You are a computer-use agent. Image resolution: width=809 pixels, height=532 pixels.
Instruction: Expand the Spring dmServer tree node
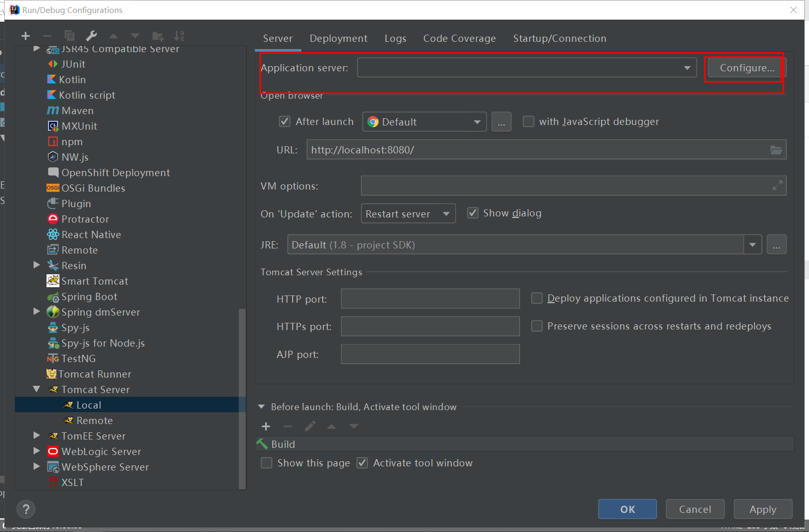[36, 311]
